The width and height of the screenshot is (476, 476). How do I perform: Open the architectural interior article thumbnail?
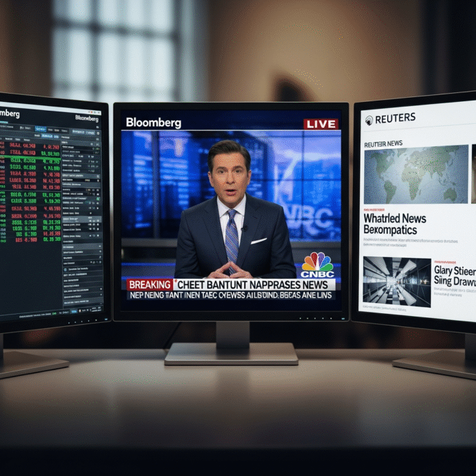coord(397,281)
